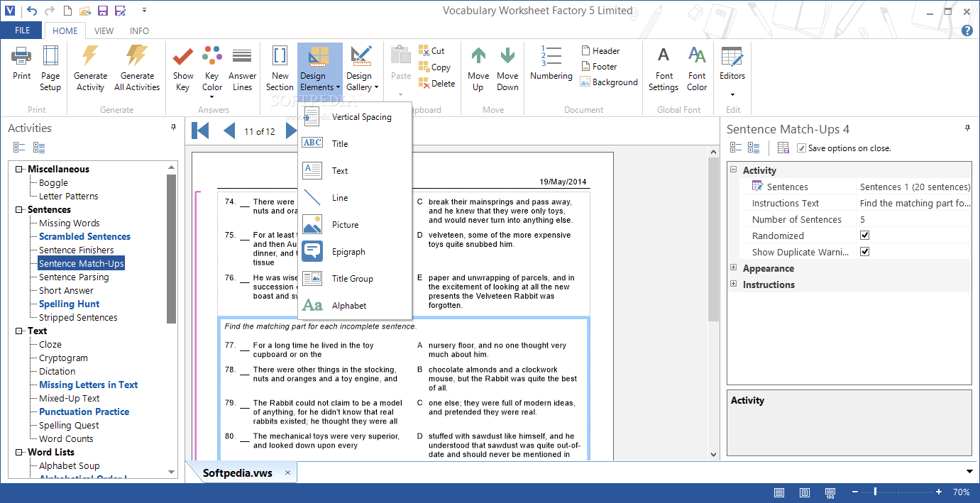Viewport: 980px width, 503px height.
Task: Select Title Group menu entry
Action: [355, 279]
